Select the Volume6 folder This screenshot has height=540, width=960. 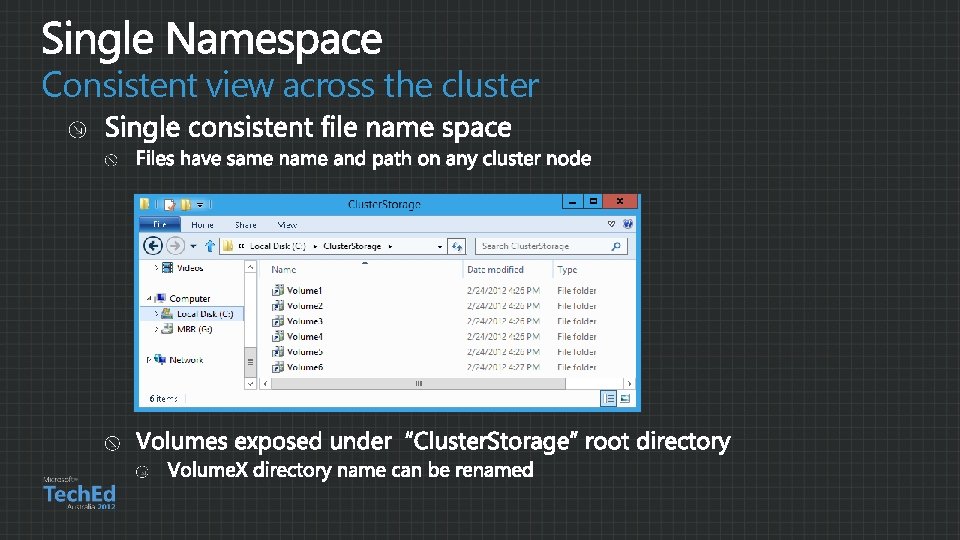pos(304,367)
